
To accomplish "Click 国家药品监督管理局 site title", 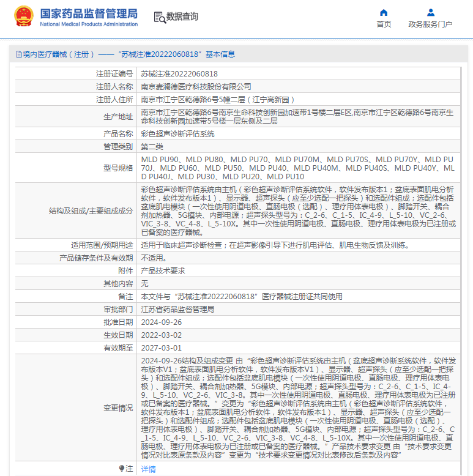I will (x=89, y=13).
